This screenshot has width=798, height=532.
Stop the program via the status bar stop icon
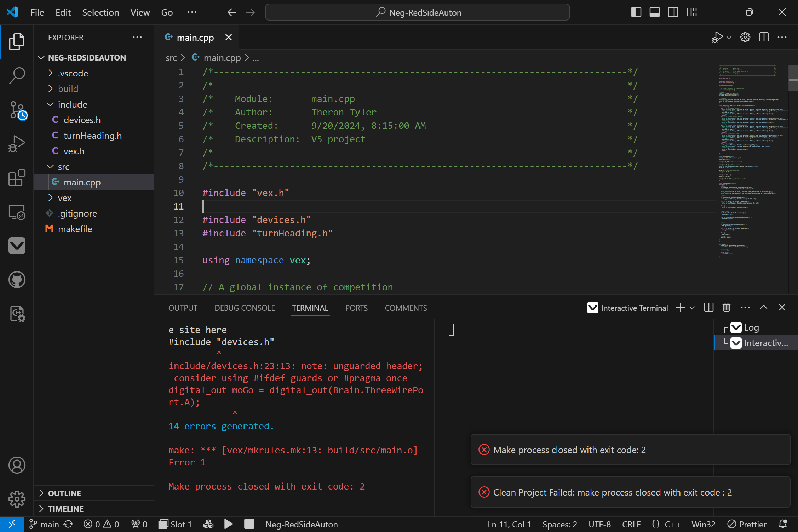[x=249, y=524]
